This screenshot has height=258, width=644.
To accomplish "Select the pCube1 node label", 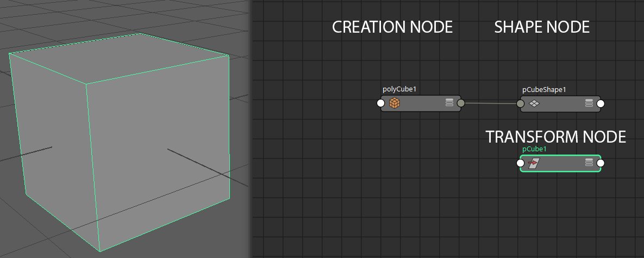I will [x=534, y=149].
